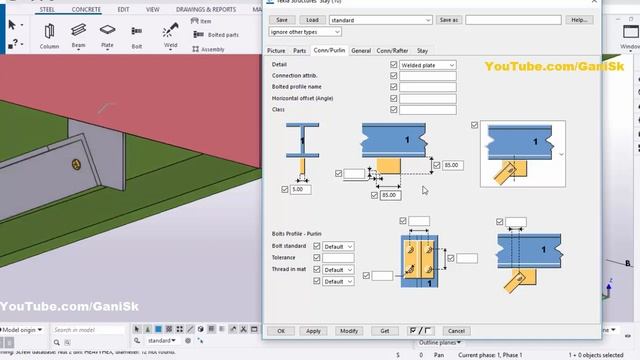Open the 'standard' settings dropdown beside Load
The height and width of the screenshot is (360, 640).
click(x=380, y=20)
